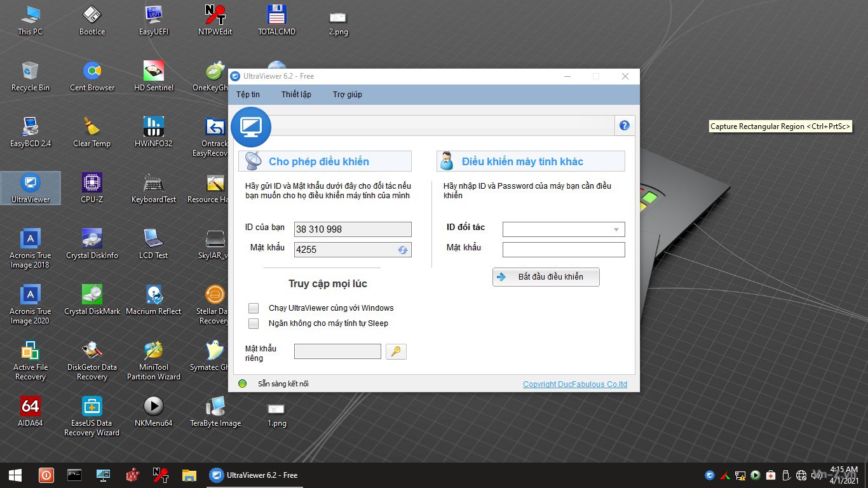Screen dimensions: 868x488
Task: Launch HWiNFO32 from the desktop
Action: pos(154,132)
